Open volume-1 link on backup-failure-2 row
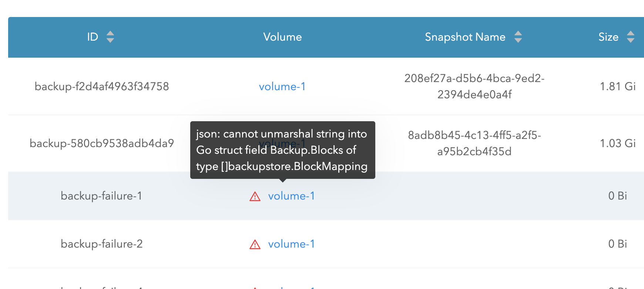This screenshot has height=289, width=644. (x=292, y=244)
